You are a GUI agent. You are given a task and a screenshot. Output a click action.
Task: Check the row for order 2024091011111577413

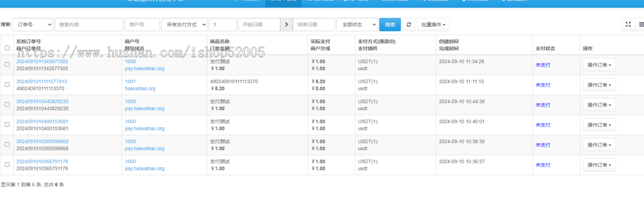pos(7,85)
